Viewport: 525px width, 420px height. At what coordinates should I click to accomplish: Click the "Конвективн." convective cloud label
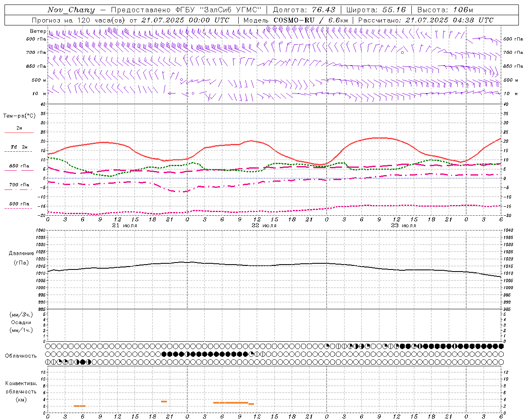(x=21, y=383)
